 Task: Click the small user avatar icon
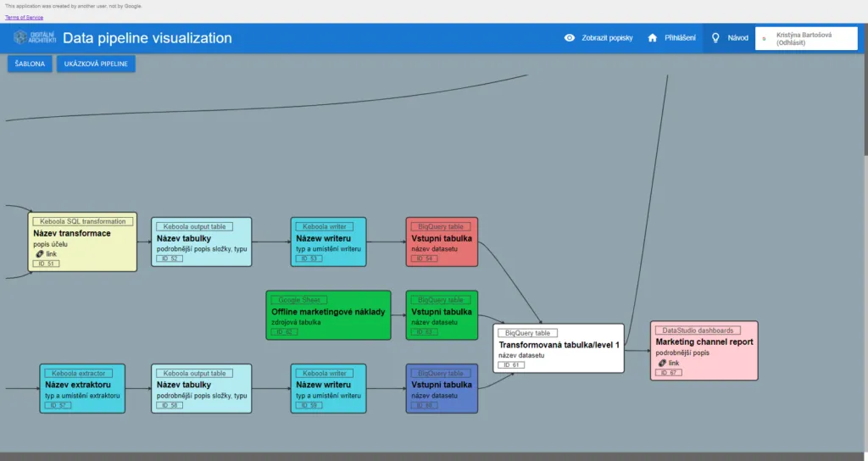pos(764,39)
